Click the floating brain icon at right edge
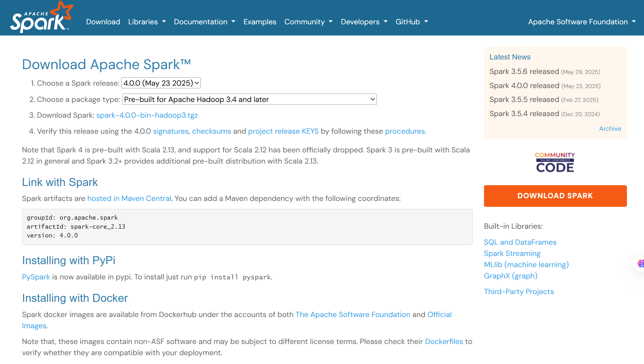This screenshot has width=644, height=364. click(641, 264)
